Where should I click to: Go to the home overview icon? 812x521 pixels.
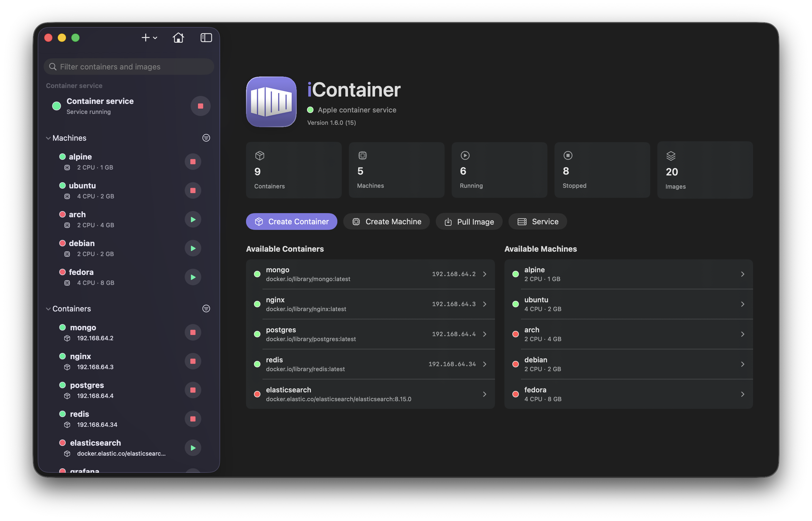178,38
